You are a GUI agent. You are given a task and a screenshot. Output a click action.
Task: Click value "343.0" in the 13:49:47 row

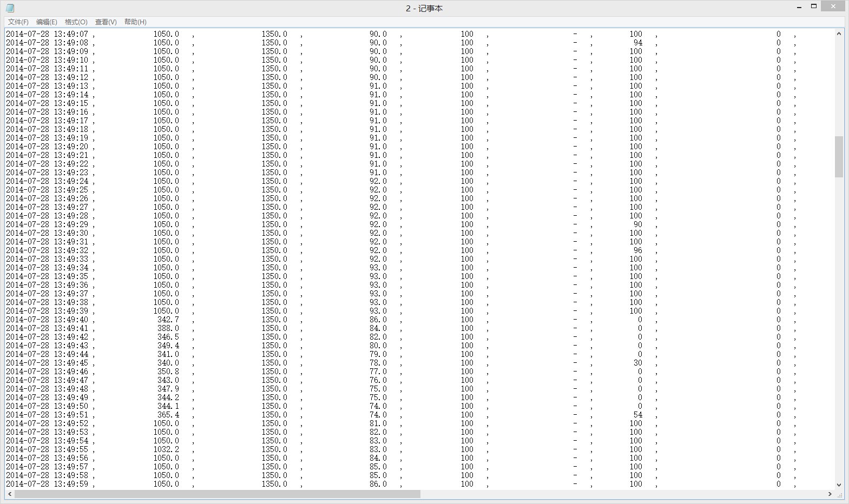click(x=168, y=380)
